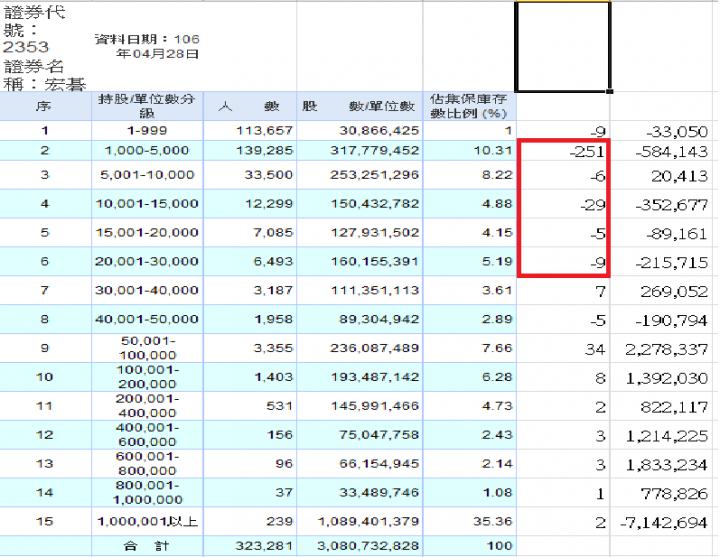This screenshot has width=720, height=557.
Task: Select the cell showing 12,299
Action: (x=250, y=203)
